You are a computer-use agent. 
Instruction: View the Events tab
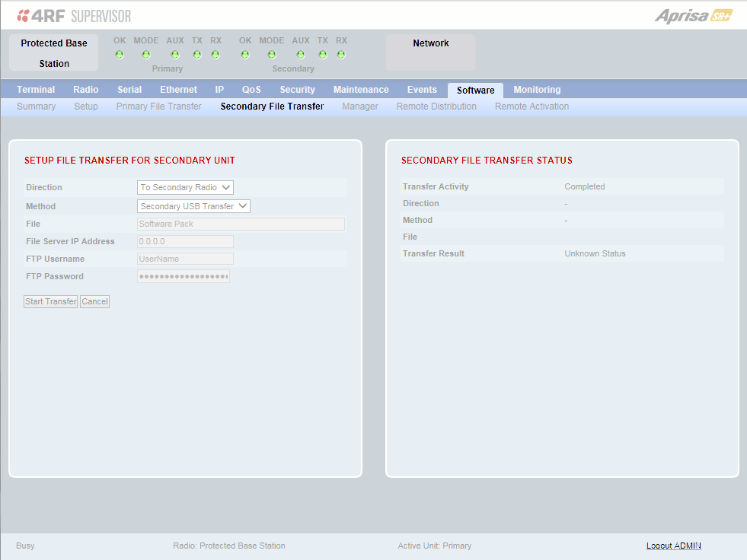tap(422, 90)
